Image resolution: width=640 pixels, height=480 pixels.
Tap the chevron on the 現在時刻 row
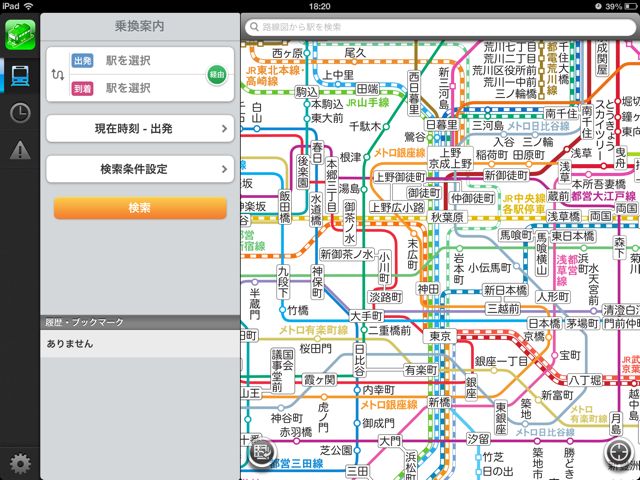[x=224, y=129]
